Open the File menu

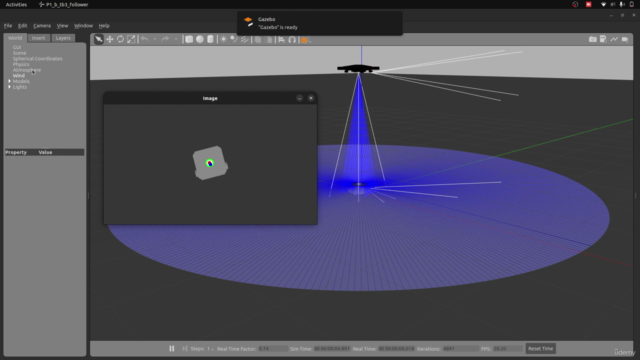point(8,26)
